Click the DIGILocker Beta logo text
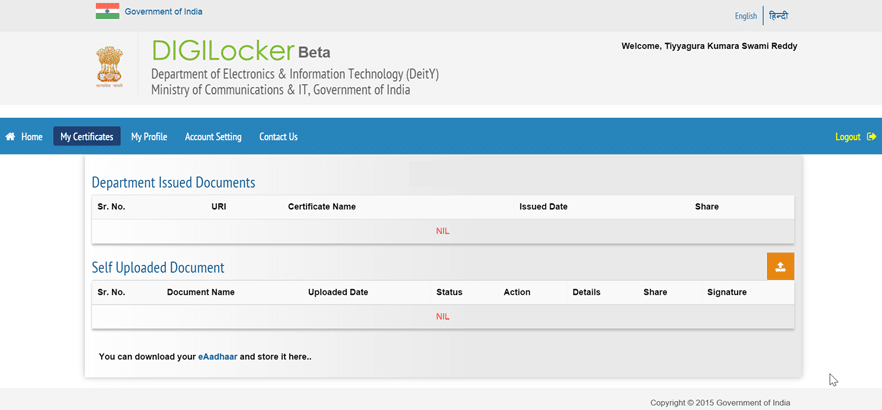This screenshot has width=882, height=410. [241, 51]
